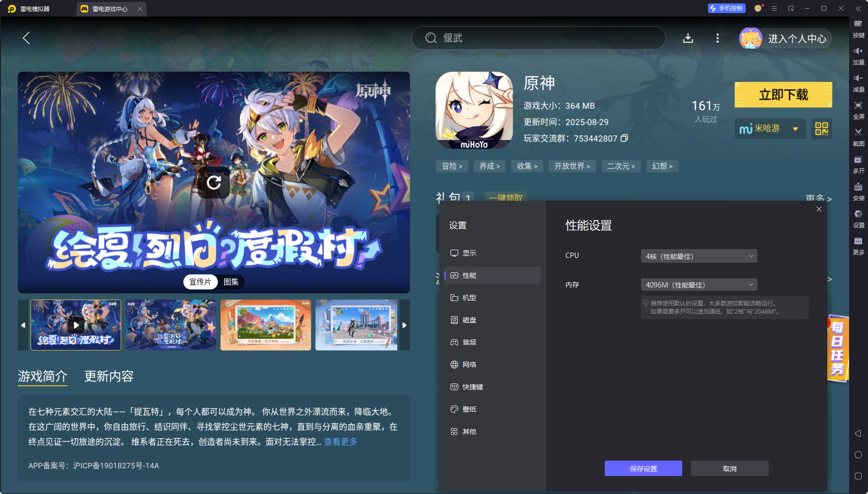Select 快捷键 settings category
The width and height of the screenshot is (868, 494).
pyautogui.click(x=492, y=387)
